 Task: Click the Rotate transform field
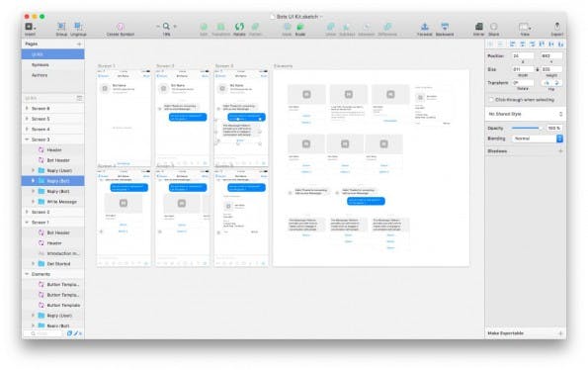(523, 83)
